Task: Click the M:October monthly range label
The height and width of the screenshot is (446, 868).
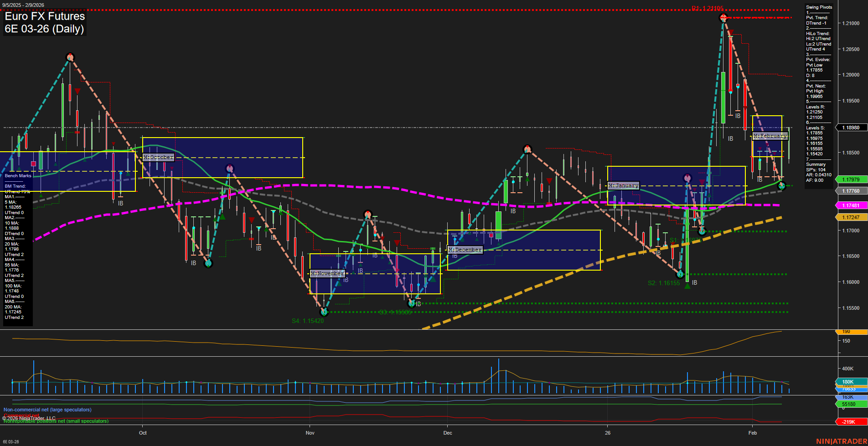Action: [158, 157]
